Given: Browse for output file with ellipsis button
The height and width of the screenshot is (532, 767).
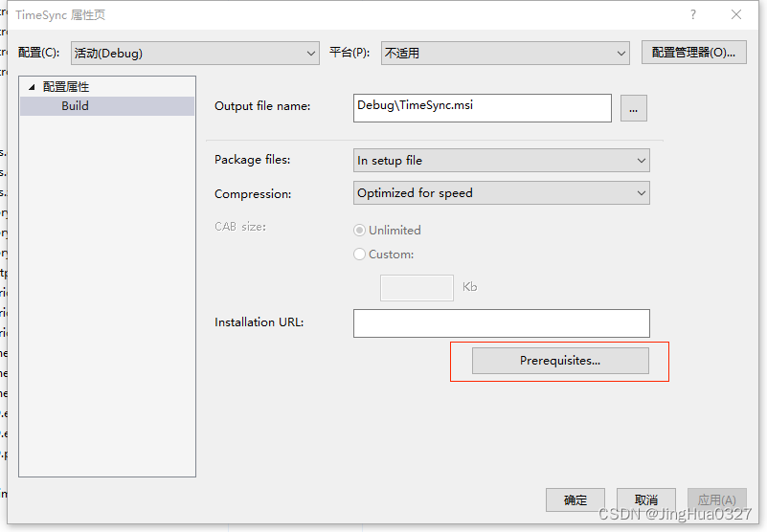Looking at the screenshot, I should pyautogui.click(x=633, y=108).
